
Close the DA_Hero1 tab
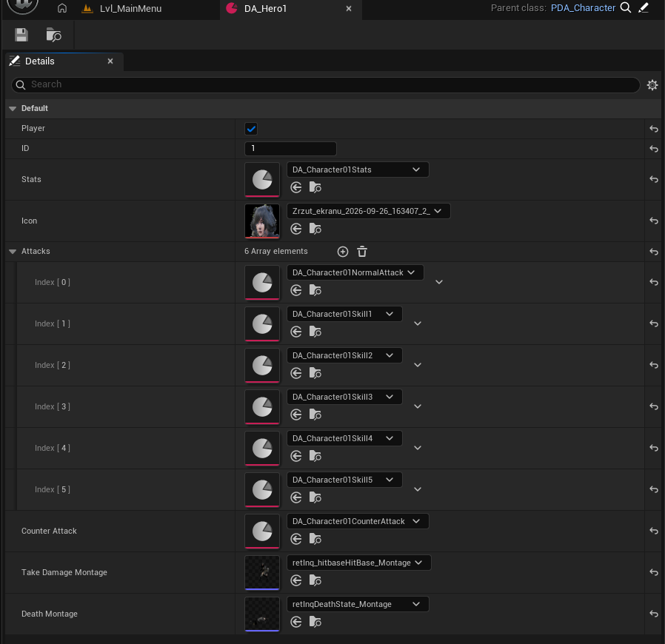click(x=349, y=8)
